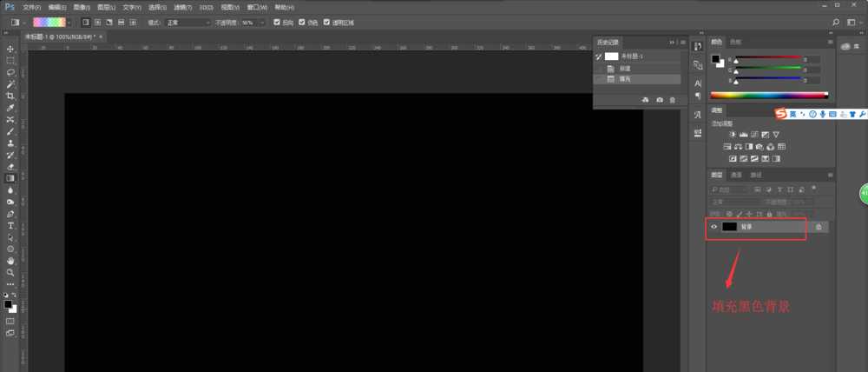Hide the 背景 layer with eye icon

[713, 227]
